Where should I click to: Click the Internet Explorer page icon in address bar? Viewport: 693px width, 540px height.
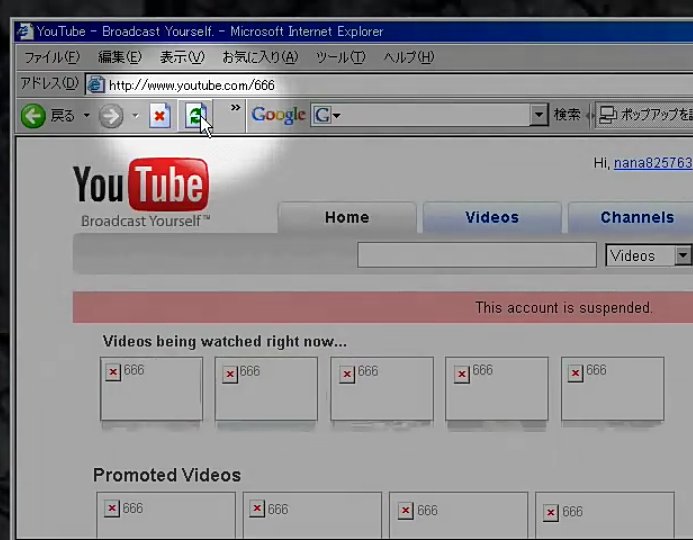pyautogui.click(x=96, y=84)
